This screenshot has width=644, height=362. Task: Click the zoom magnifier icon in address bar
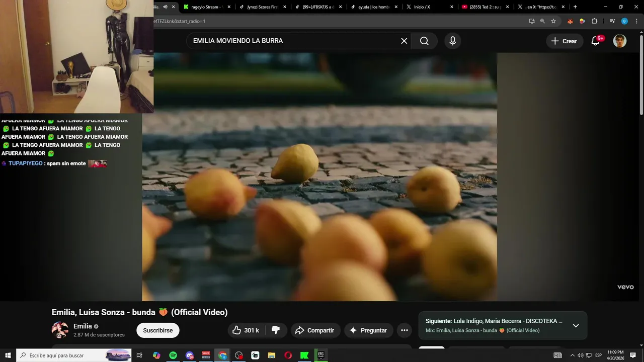pos(542,21)
